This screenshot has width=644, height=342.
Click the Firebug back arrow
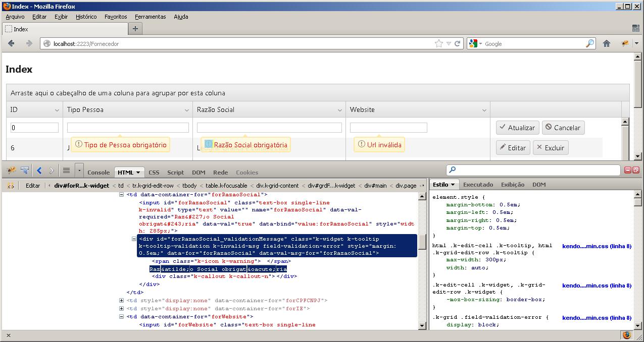39,171
